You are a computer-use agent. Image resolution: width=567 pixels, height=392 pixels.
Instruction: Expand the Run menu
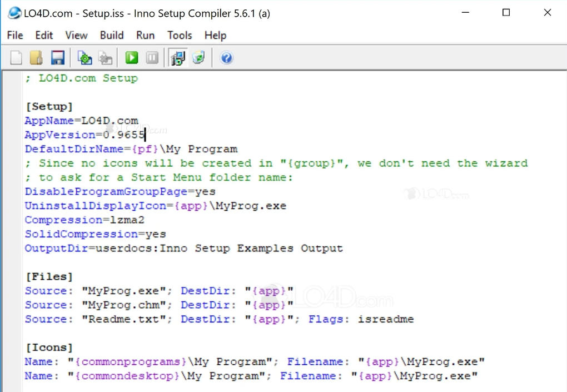tap(145, 35)
